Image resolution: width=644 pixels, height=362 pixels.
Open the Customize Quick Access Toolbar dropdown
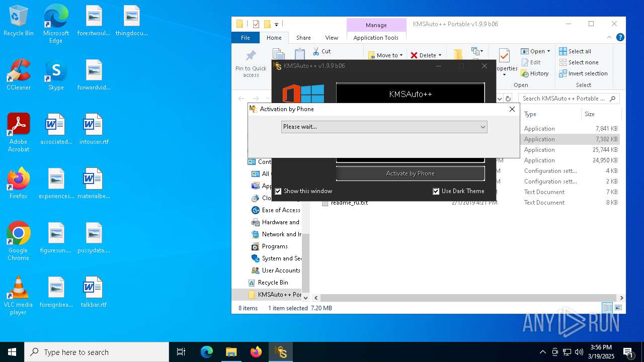click(276, 24)
